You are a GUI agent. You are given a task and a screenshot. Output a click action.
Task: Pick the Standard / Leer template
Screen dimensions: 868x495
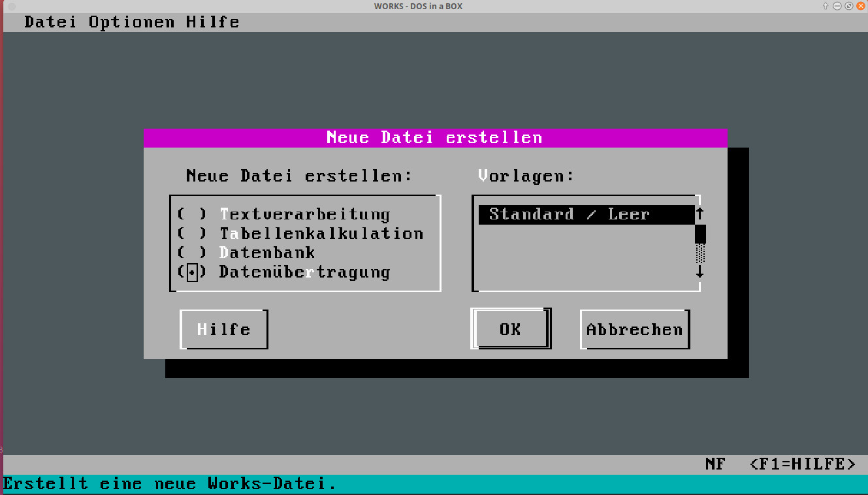pos(587,214)
